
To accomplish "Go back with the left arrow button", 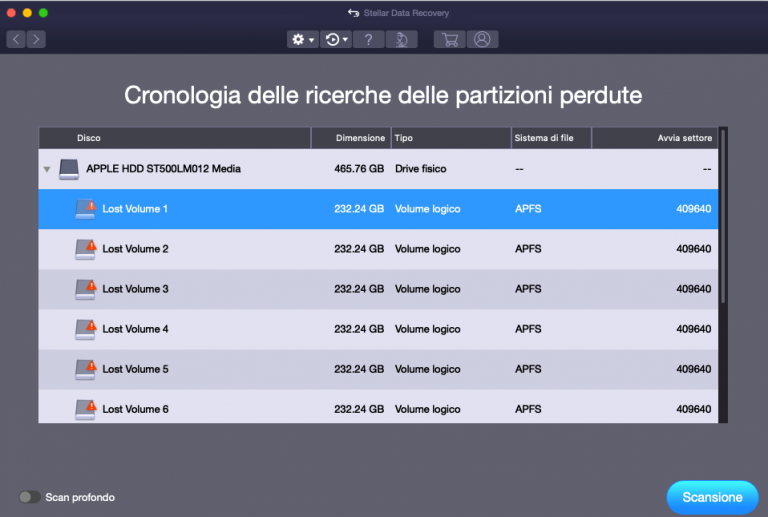I will pos(16,39).
